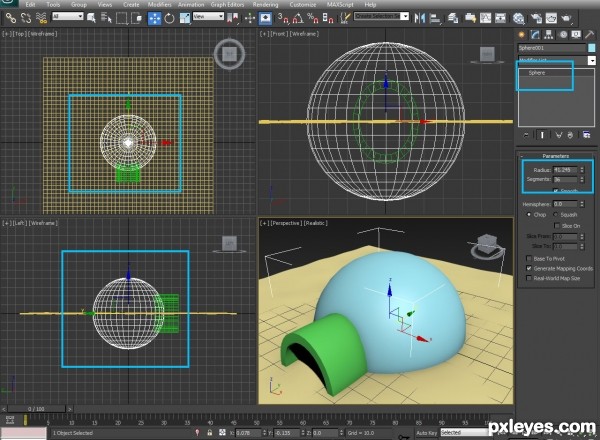Enable the Base To Pivot checkbox
Image resolution: width=600 pixels, height=440 pixels.
529,258
